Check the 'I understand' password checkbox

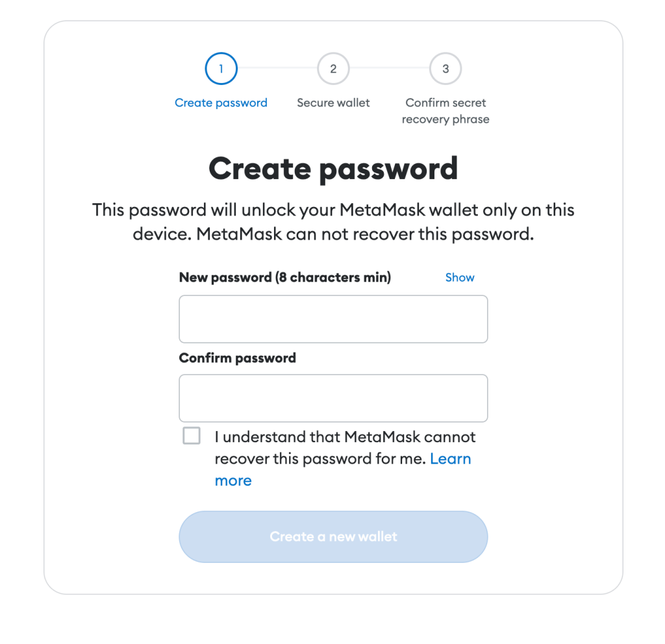click(x=192, y=436)
